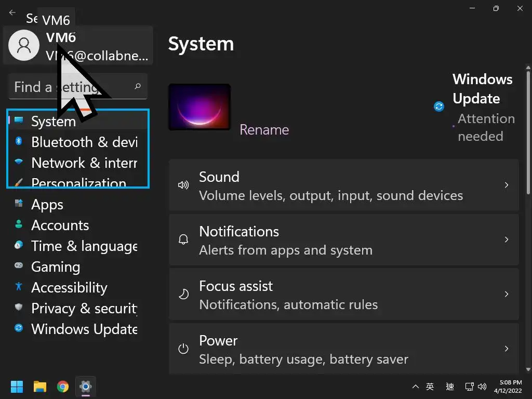Expand the Focus assist row chevron
The width and height of the screenshot is (532, 399).
(x=506, y=294)
